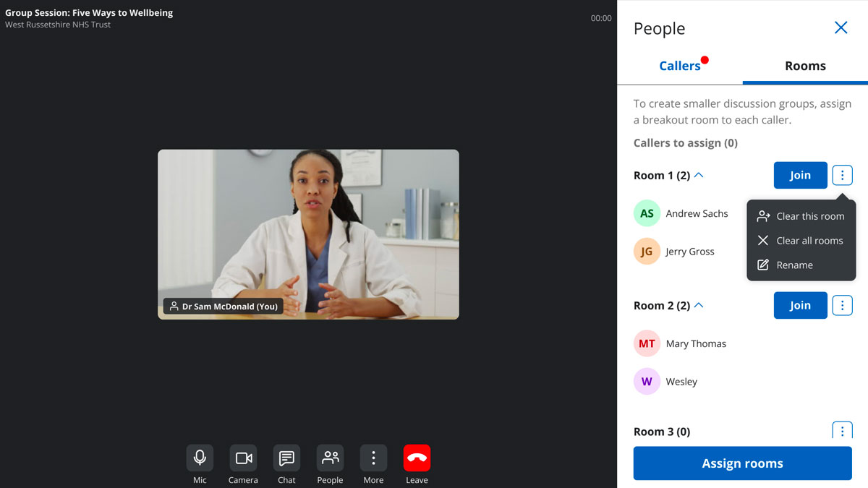Click Room 1 three-dot options button
Viewport: 868px width, 488px height.
click(x=842, y=175)
